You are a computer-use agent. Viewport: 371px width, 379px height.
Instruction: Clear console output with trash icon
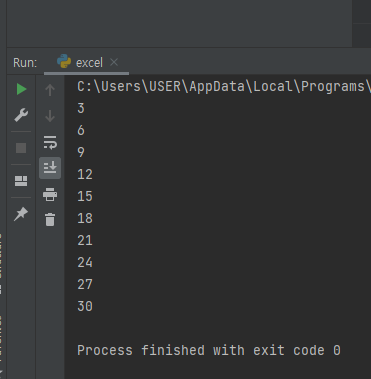tap(50, 220)
